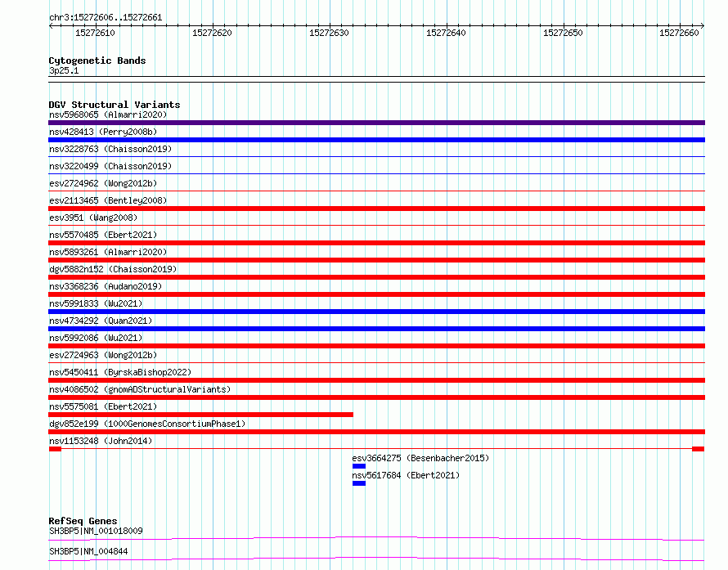Click the blue bar under nsv4734292

[x=376, y=329]
